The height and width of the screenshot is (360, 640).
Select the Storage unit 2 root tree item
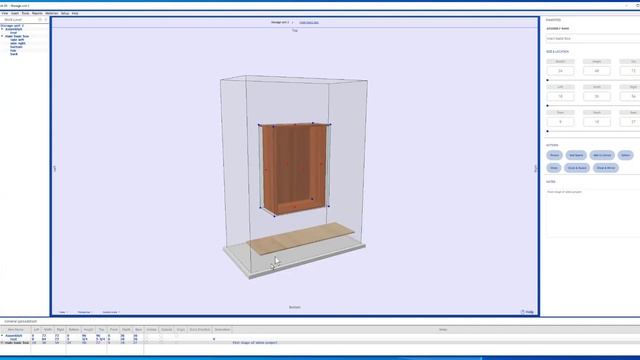[12, 26]
